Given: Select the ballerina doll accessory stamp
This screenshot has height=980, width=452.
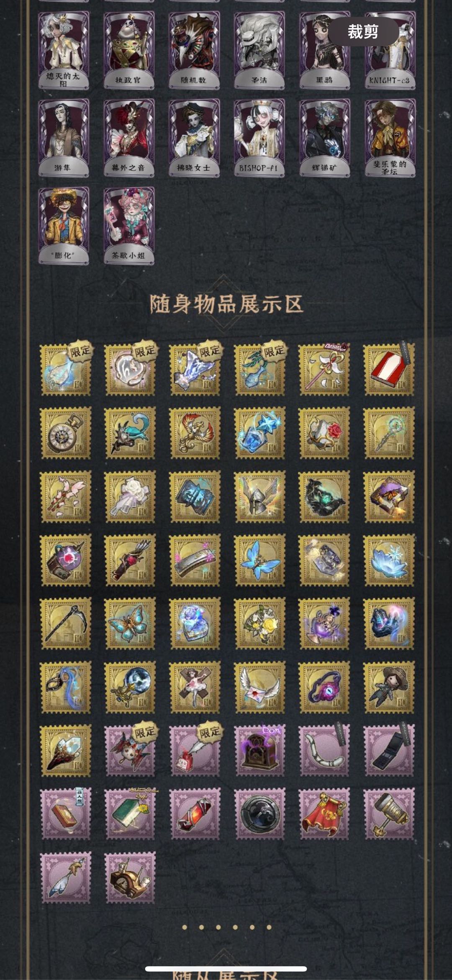Looking at the screenshot, I should (195, 687).
